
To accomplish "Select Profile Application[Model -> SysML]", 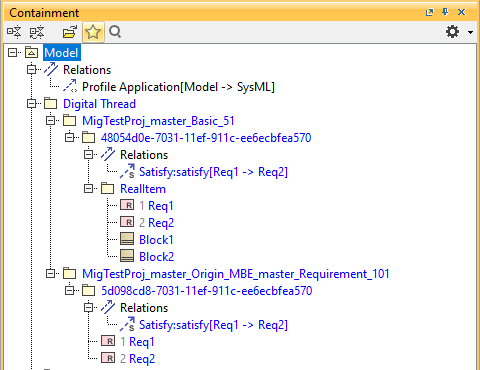I will 178,87.
